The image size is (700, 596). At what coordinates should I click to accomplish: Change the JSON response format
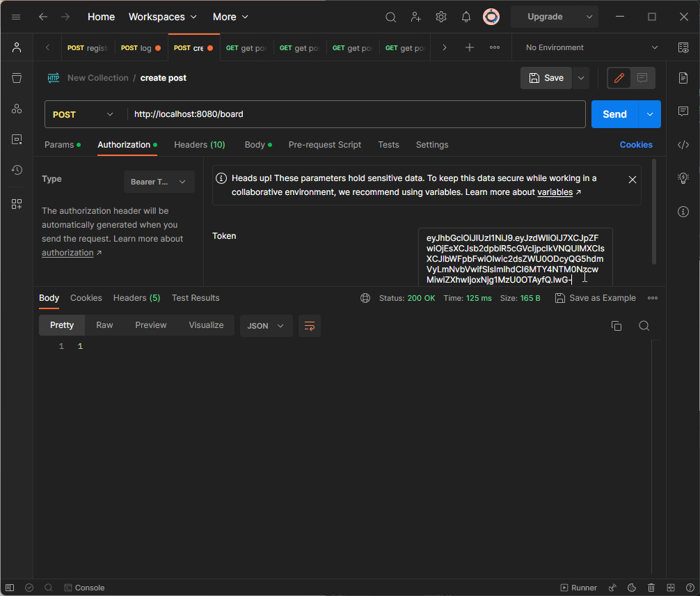(x=266, y=326)
